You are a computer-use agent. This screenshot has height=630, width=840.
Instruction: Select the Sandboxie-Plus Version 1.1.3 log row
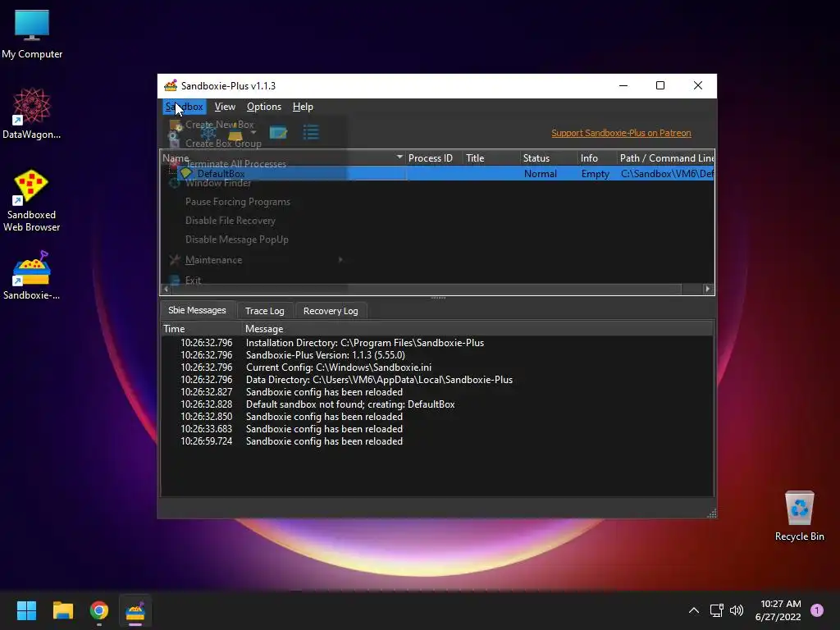click(325, 355)
